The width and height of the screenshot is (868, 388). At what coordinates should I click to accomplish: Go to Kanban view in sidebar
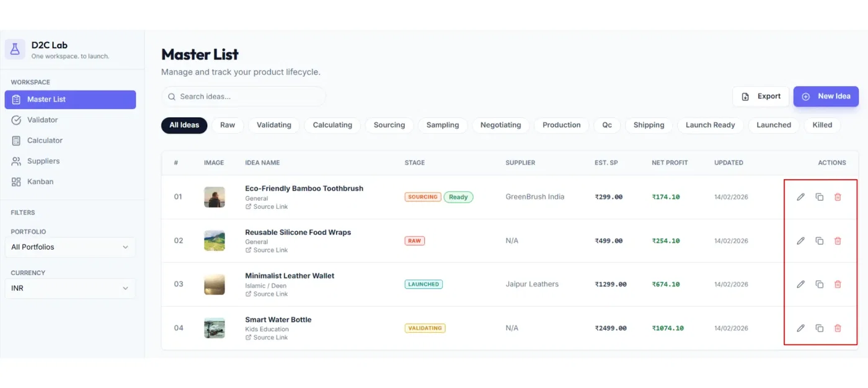[40, 182]
